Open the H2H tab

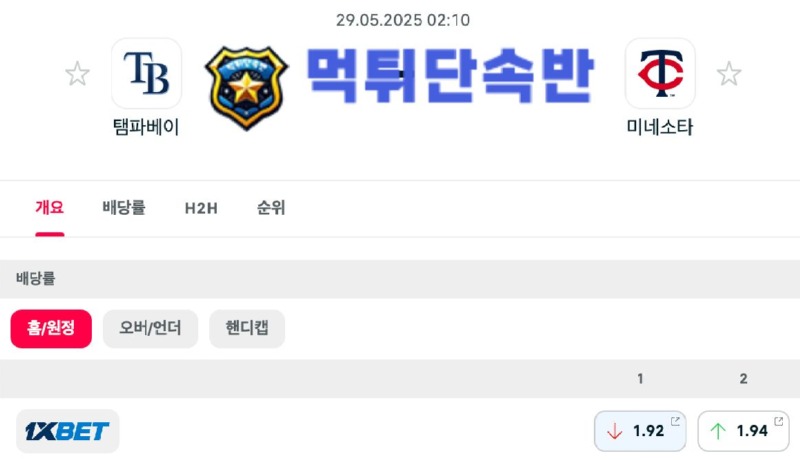pyautogui.click(x=201, y=208)
